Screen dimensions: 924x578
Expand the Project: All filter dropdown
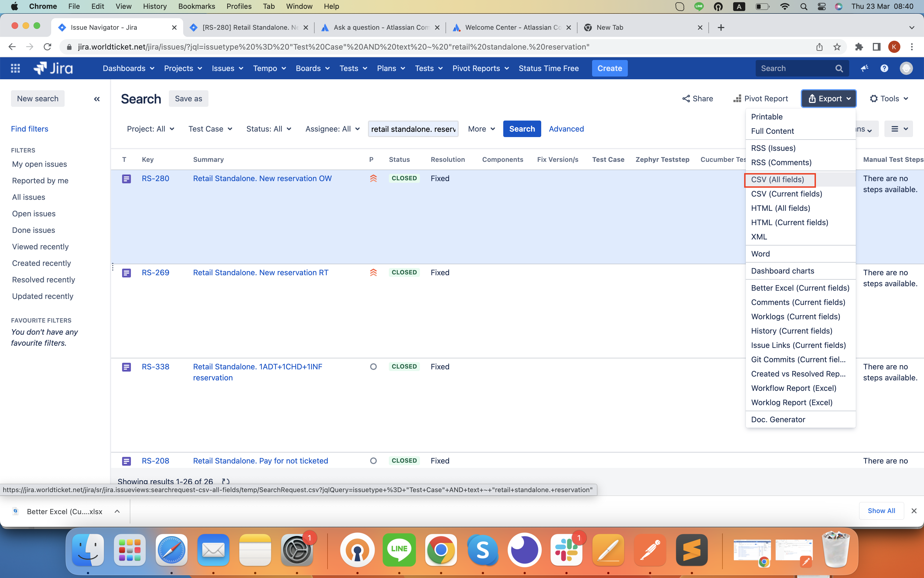click(x=150, y=129)
